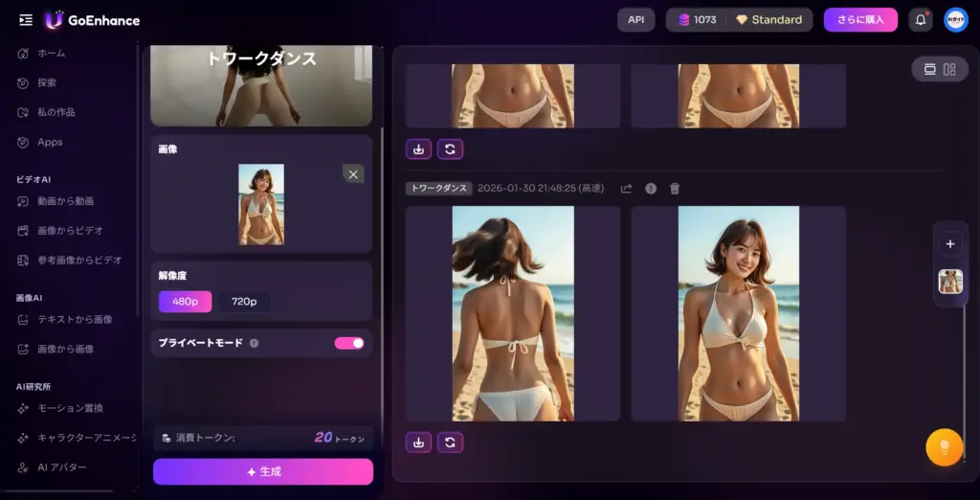The width and height of the screenshot is (980, 500).
Task: Open the 1073 token balance
Action: [697, 20]
